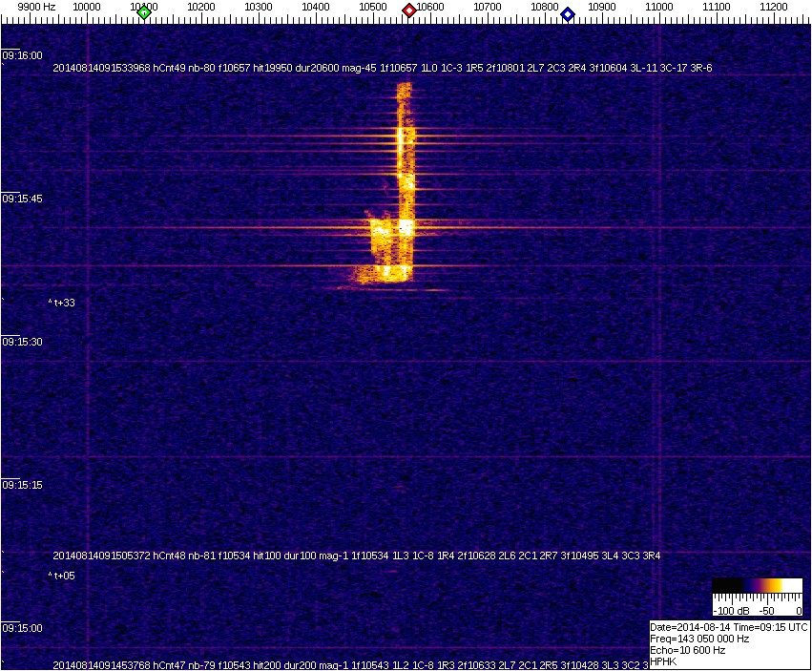This screenshot has width=812, height=671.
Task: Click the blue diamond frequency marker
Action: coord(568,13)
